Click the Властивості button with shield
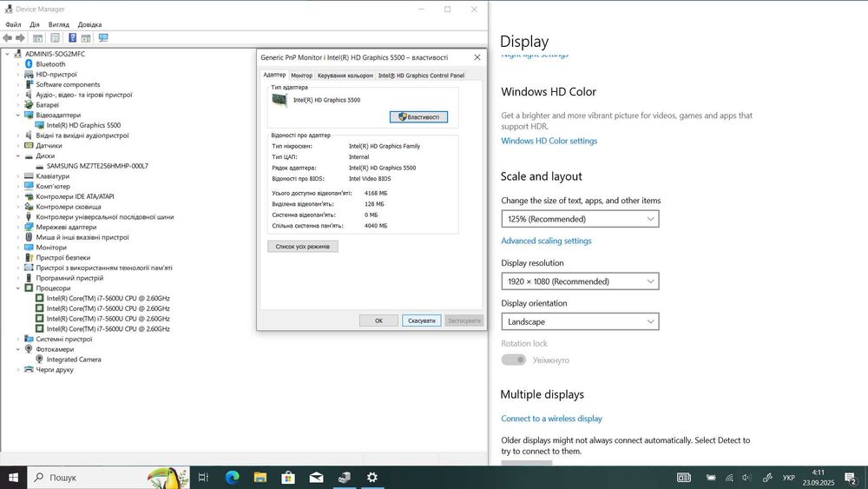Viewport: 868px width, 489px height. [x=419, y=117]
